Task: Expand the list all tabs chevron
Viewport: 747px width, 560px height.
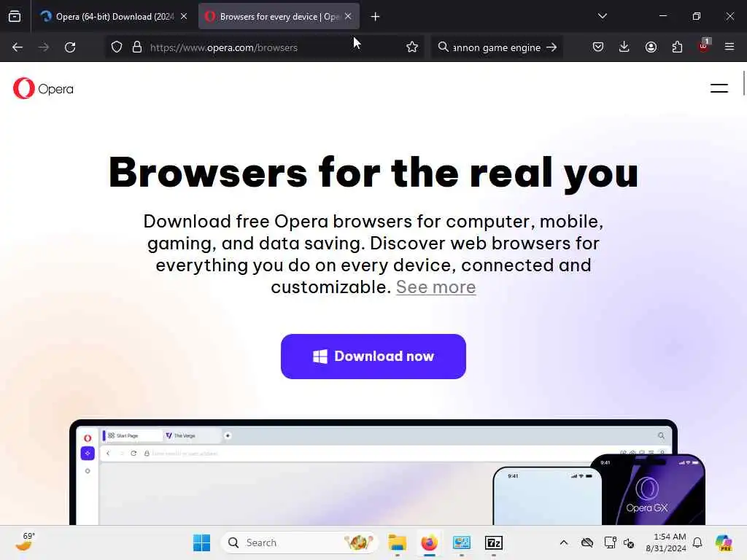Action: tap(602, 16)
